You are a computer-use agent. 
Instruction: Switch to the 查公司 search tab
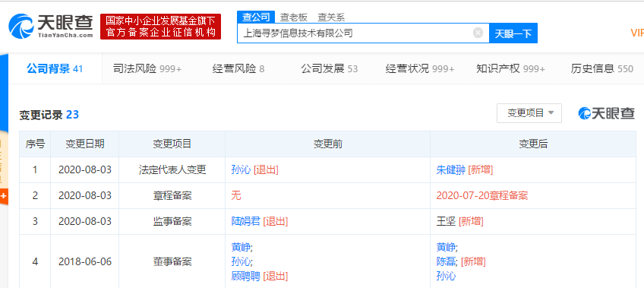tap(255, 17)
